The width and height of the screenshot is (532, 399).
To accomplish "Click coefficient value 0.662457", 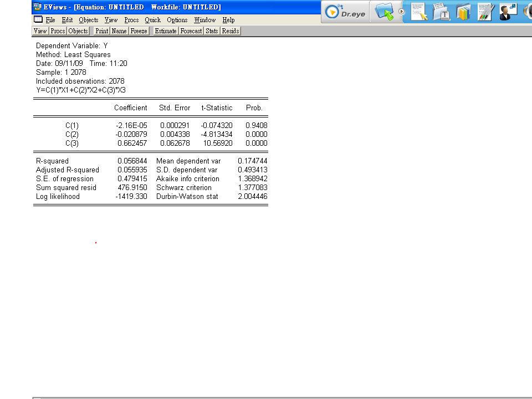I will tap(132, 143).
